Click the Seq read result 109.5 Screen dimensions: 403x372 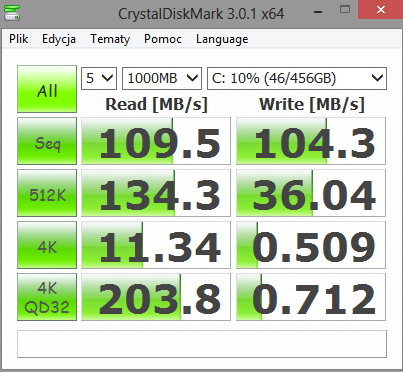coord(156,141)
